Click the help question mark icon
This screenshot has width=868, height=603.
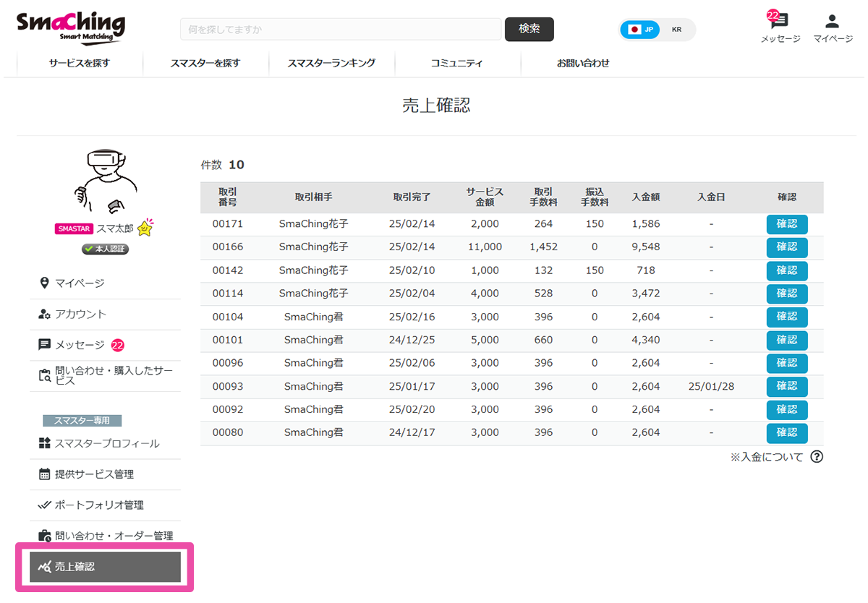point(817,456)
